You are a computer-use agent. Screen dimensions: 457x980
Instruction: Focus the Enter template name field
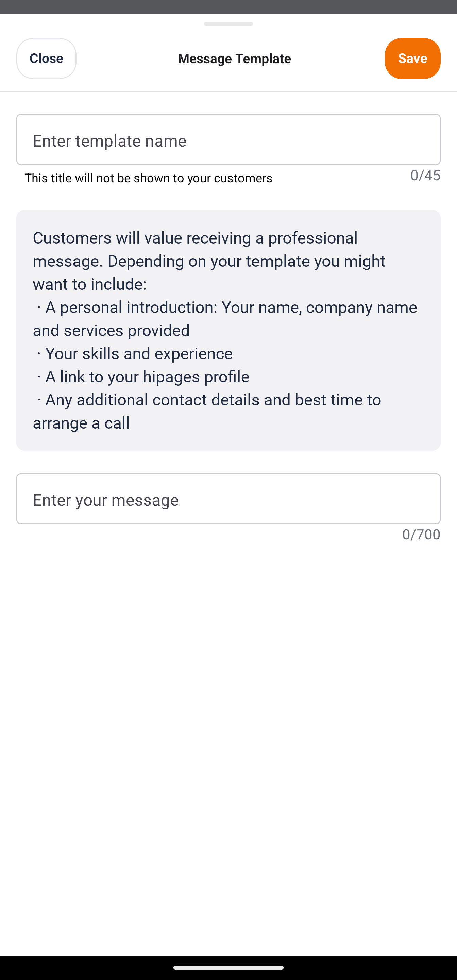tap(228, 139)
